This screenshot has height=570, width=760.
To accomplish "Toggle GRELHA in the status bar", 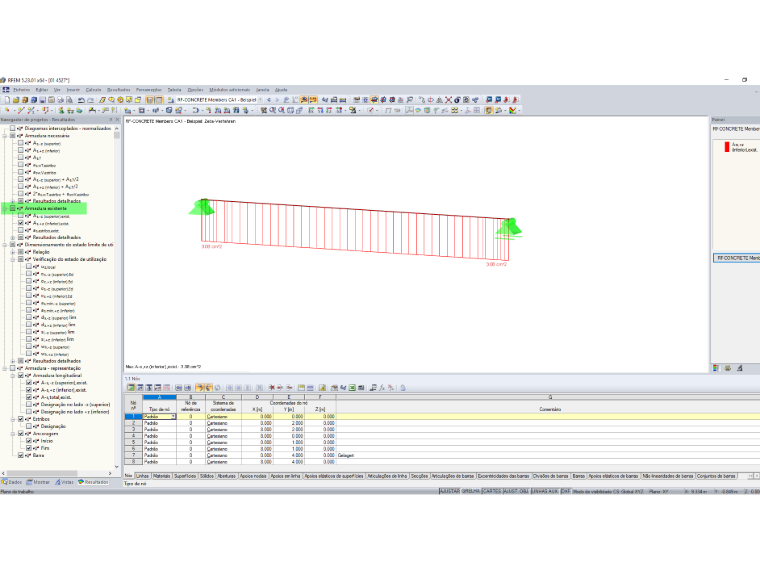I will pyautogui.click(x=471, y=491).
